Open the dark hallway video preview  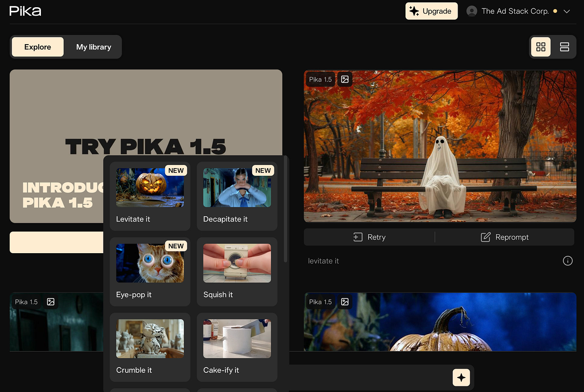click(56, 322)
